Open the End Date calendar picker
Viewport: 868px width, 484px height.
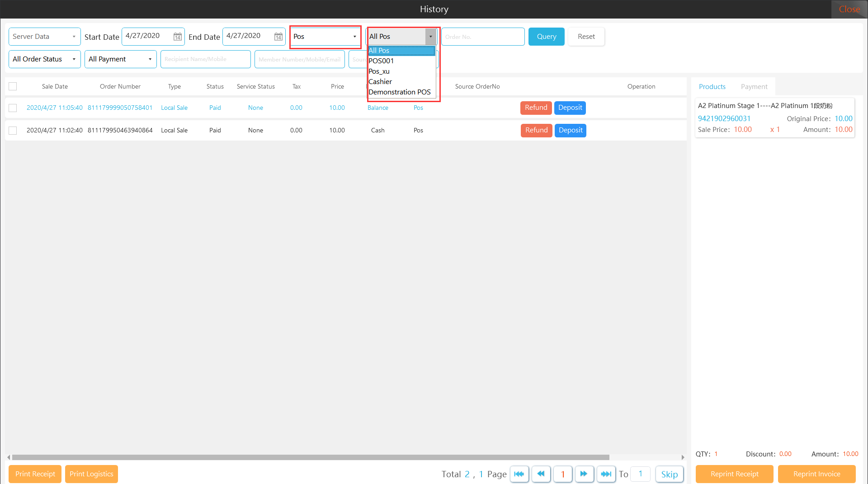click(278, 37)
